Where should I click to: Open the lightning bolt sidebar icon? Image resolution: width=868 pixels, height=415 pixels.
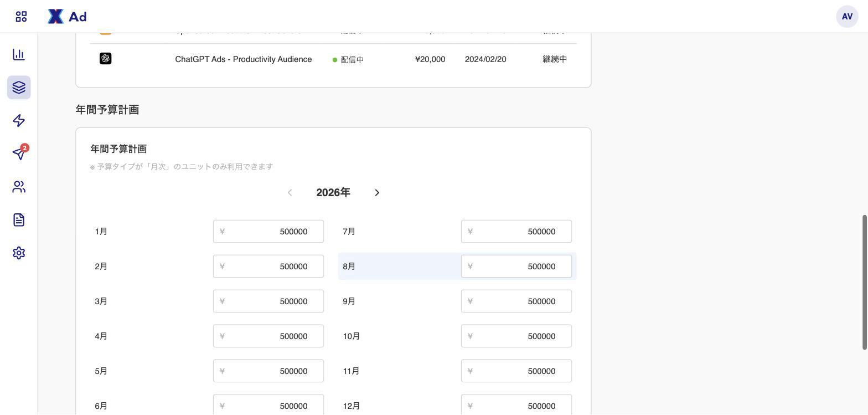pyautogui.click(x=19, y=121)
